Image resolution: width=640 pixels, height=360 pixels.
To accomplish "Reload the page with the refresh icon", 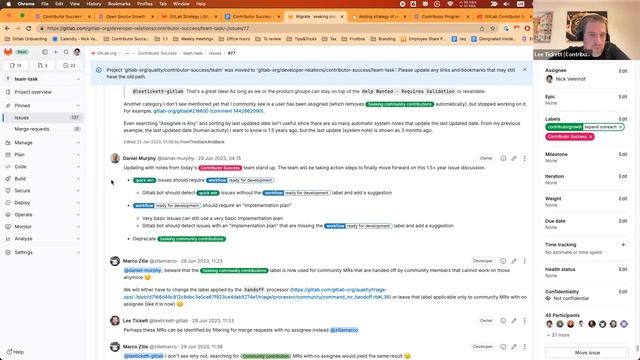I will [x=29, y=28].
